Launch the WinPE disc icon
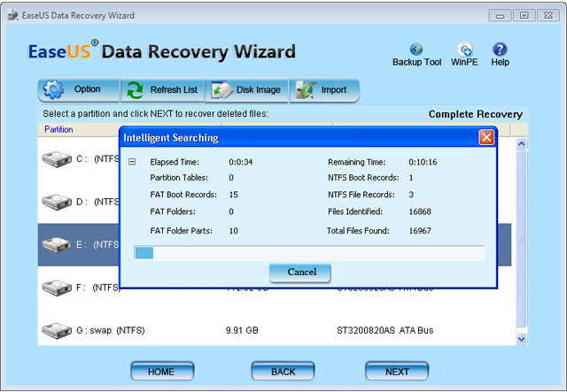 tap(464, 50)
